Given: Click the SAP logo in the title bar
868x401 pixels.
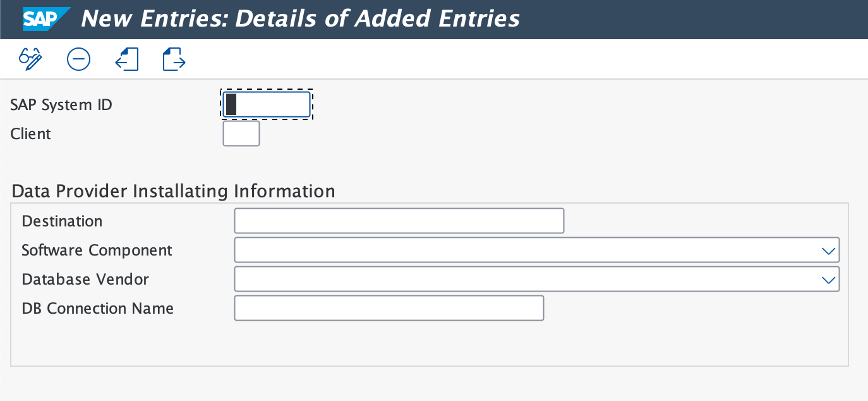Looking at the screenshot, I should [x=44, y=19].
